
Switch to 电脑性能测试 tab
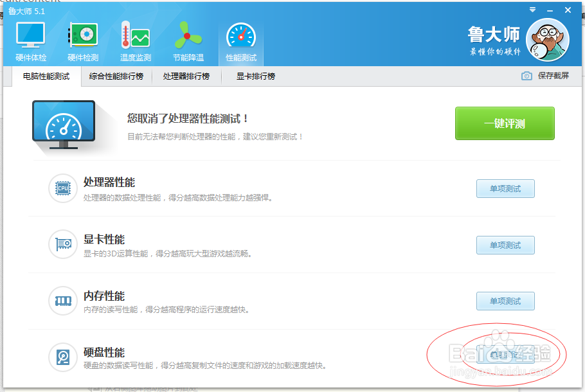coord(46,76)
